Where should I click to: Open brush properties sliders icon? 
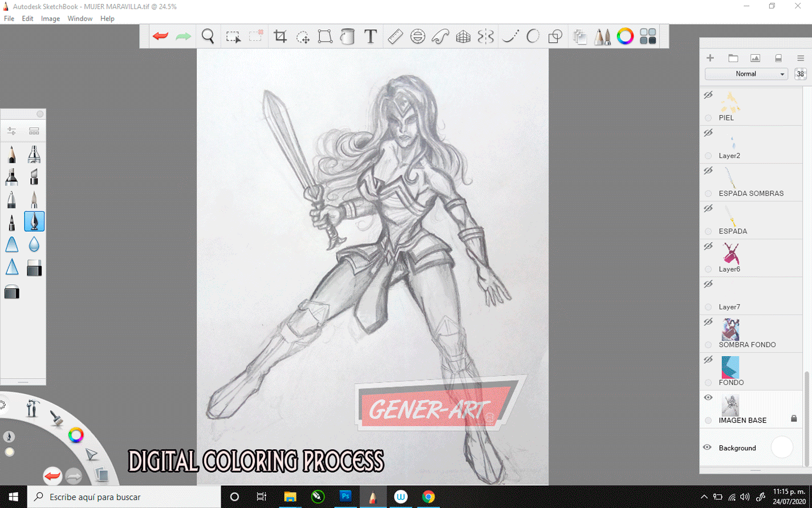11,131
